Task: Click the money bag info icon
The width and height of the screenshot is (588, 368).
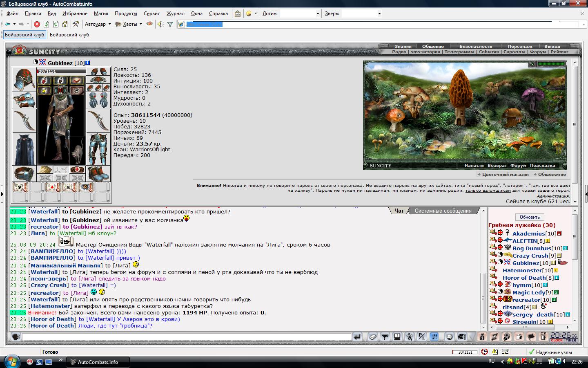Action: pyautogui.click(x=482, y=337)
